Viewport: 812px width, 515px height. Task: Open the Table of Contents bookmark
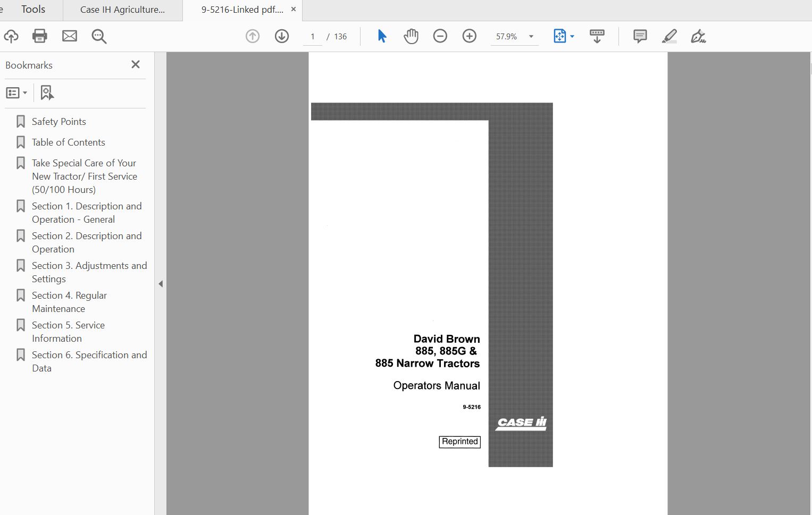(69, 142)
